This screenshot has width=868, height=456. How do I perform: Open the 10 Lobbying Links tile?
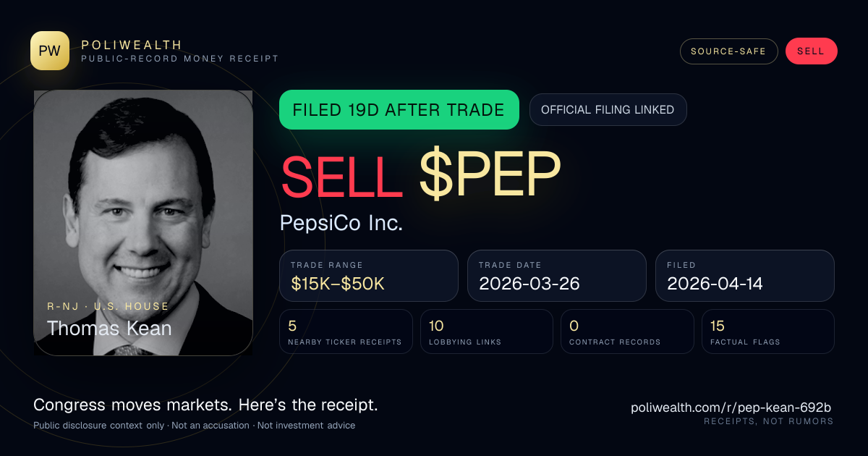(x=487, y=332)
